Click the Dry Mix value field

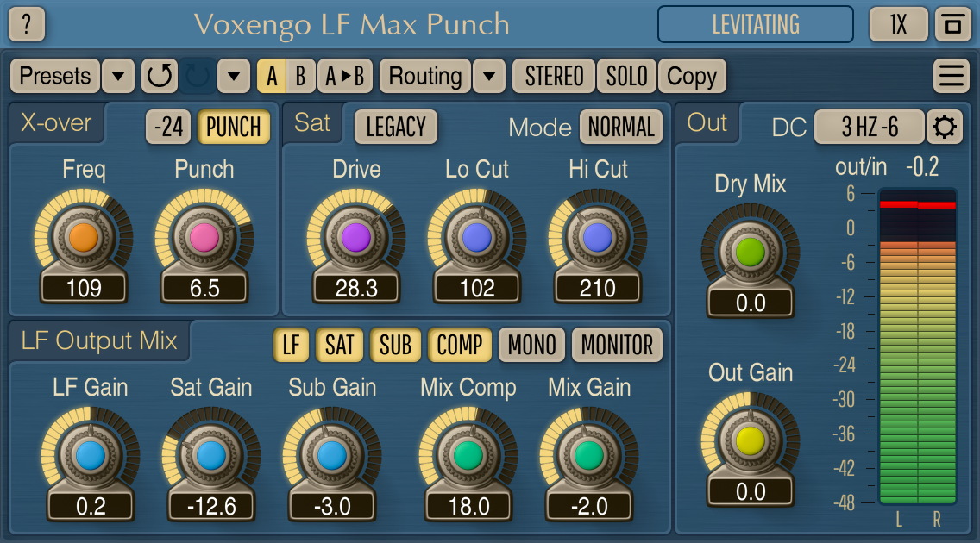pyautogui.click(x=750, y=303)
